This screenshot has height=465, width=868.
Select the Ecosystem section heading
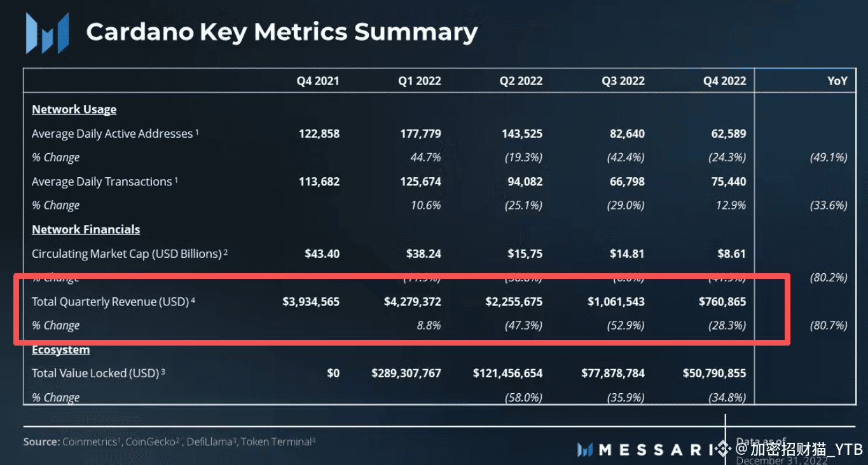[x=61, y=349]
